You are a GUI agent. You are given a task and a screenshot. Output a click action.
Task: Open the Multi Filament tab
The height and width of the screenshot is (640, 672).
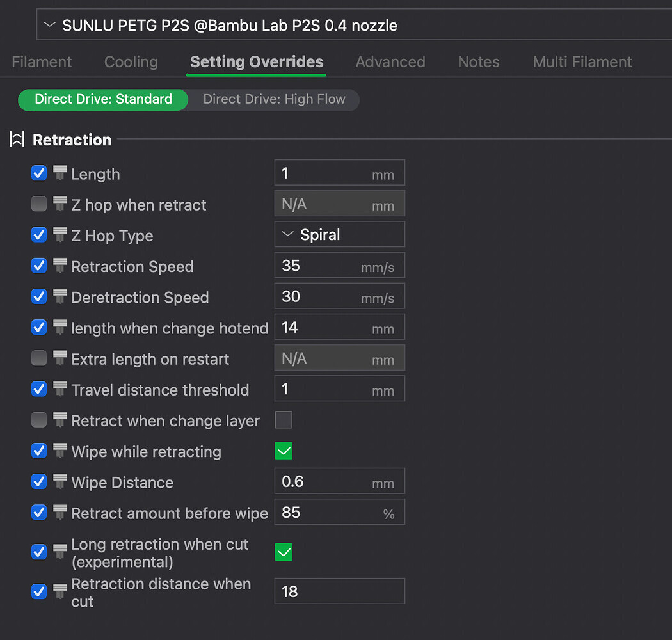click(582, 62)
